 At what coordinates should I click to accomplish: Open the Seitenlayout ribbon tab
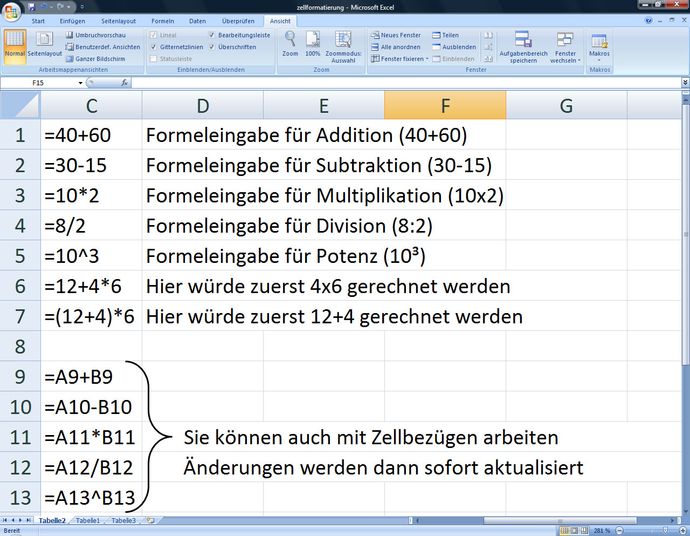coord(118,21)
